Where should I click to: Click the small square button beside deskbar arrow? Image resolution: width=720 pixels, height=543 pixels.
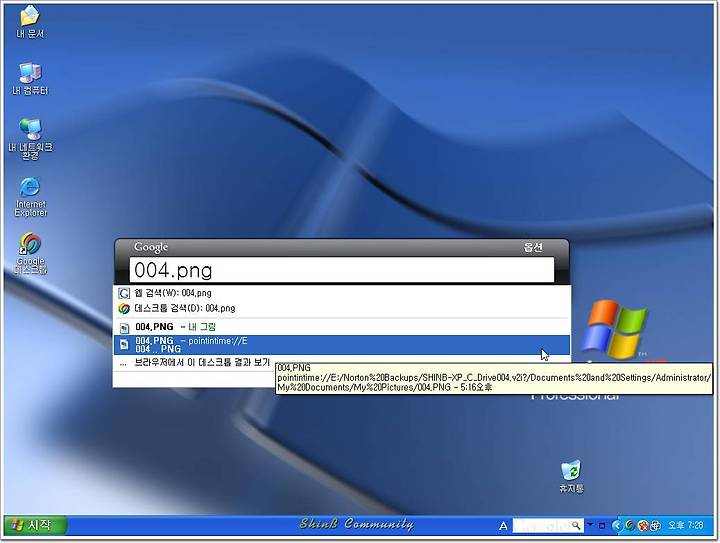[602, 526]
